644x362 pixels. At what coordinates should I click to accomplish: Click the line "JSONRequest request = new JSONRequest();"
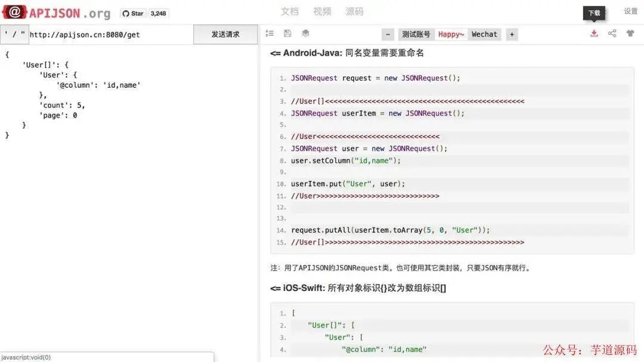376,78
